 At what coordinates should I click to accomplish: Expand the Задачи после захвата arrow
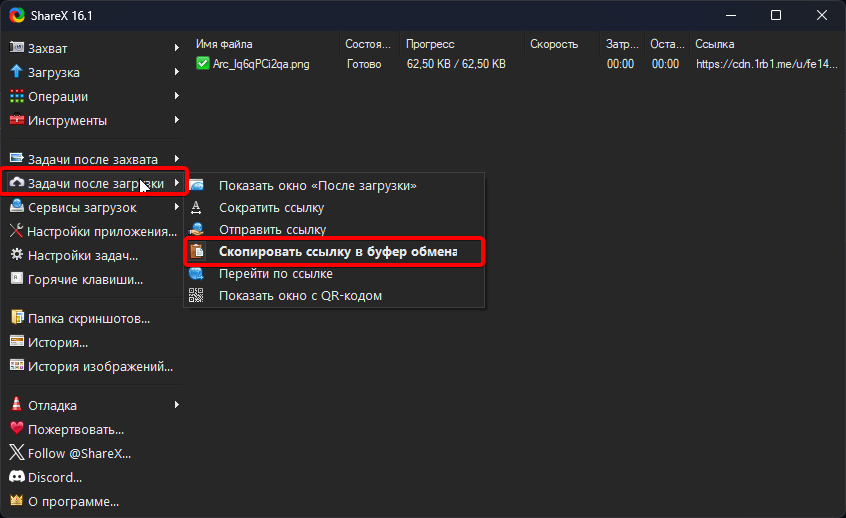176,159
